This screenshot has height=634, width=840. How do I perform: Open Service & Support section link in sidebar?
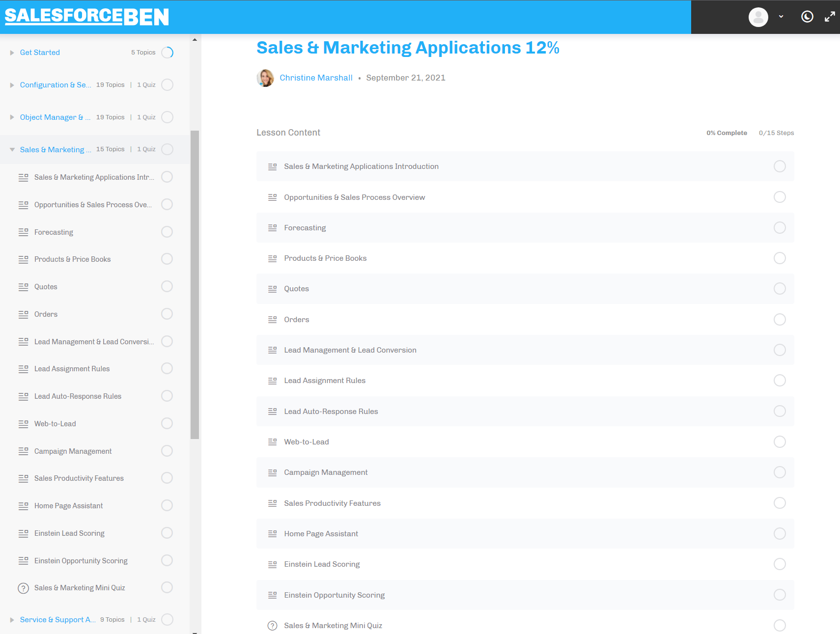[57, 620]
